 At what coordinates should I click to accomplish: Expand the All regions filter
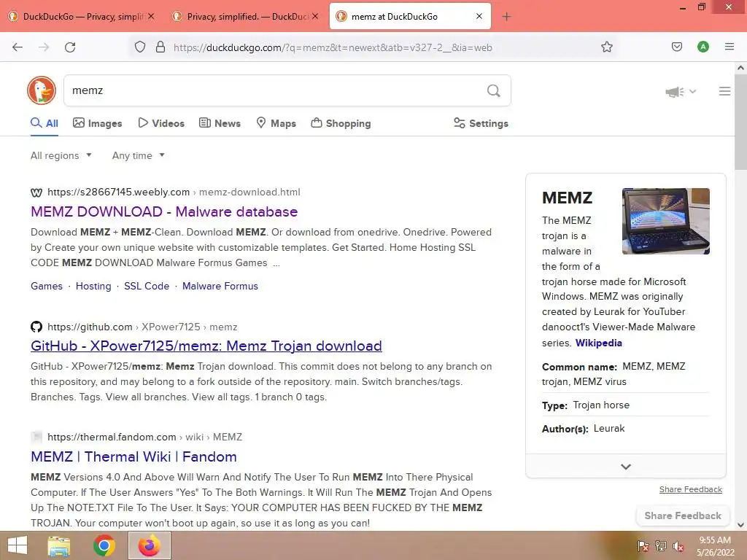(x=61, y=156)
